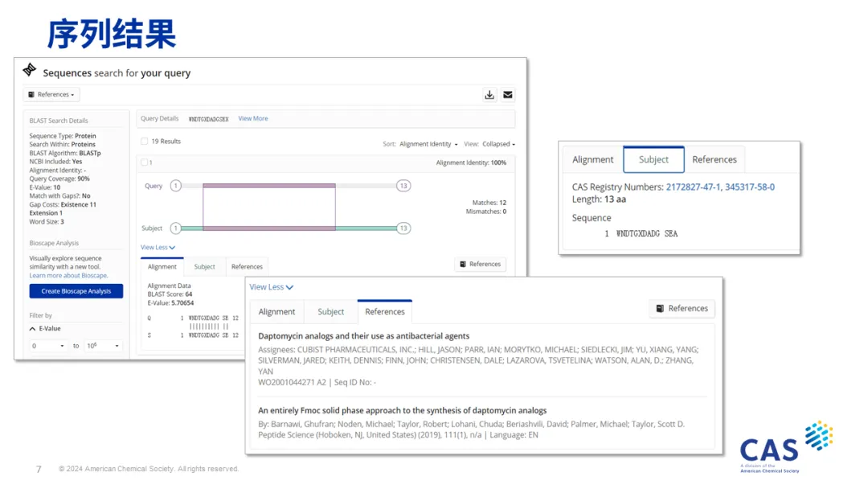Select Alignment tab in the references panel
This screenshot has width=868, height=489.
tap(276, 312)
